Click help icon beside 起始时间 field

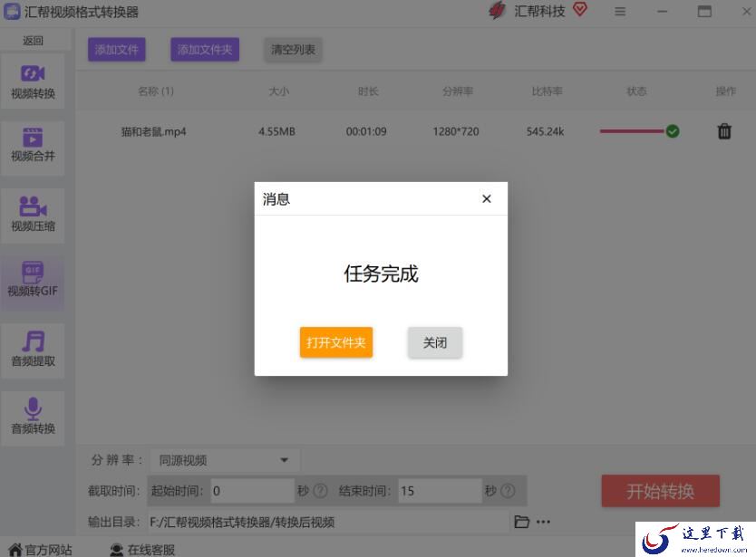320,491
